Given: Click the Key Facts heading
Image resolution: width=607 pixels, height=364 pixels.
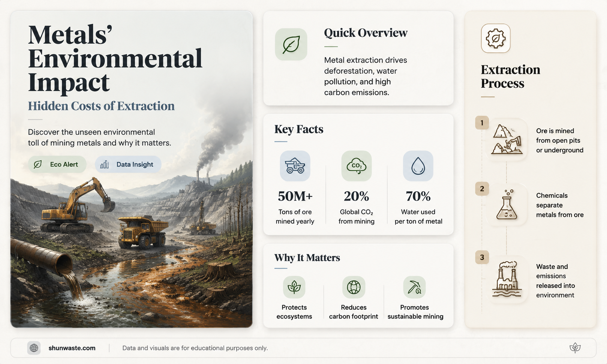Looking at the screenshot, I should click(299, 129).
